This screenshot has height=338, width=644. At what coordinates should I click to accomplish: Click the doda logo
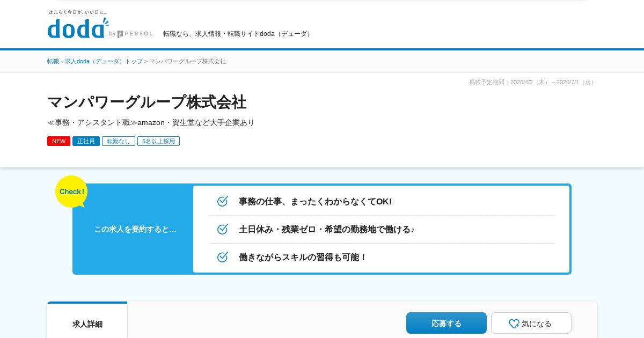(78, 28)
